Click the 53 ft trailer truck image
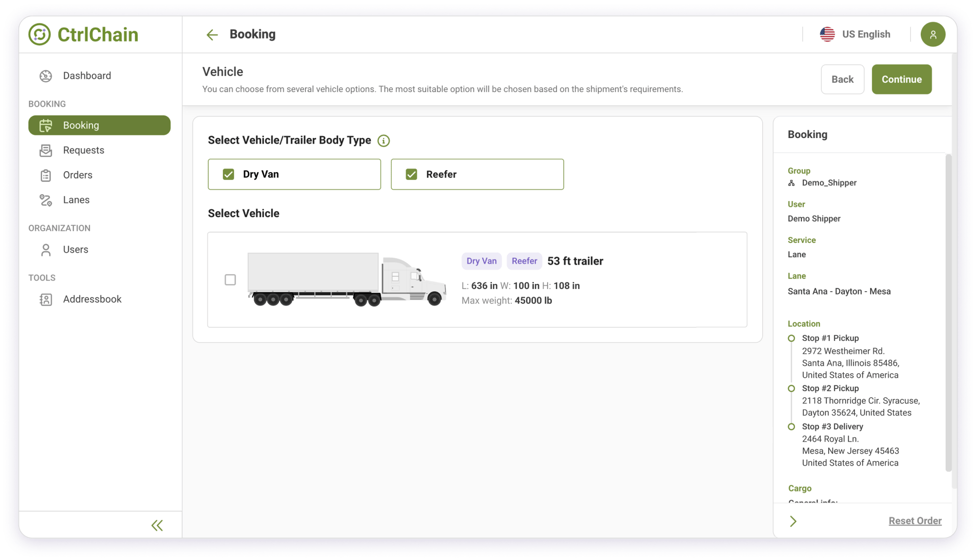The image size is (976, 560). pyautogui.click(x=346, y=280)
